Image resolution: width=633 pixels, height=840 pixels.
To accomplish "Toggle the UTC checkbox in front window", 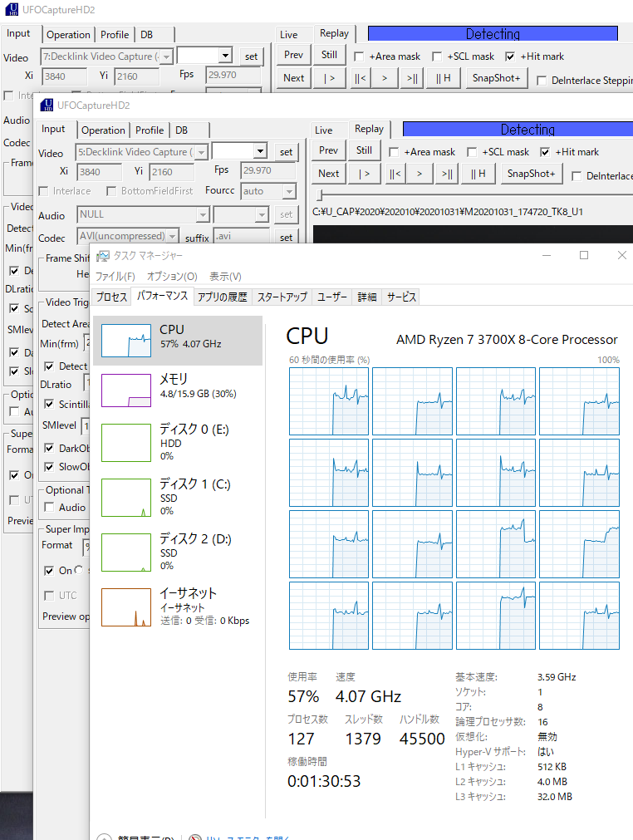I will click(x=49, y=596).
